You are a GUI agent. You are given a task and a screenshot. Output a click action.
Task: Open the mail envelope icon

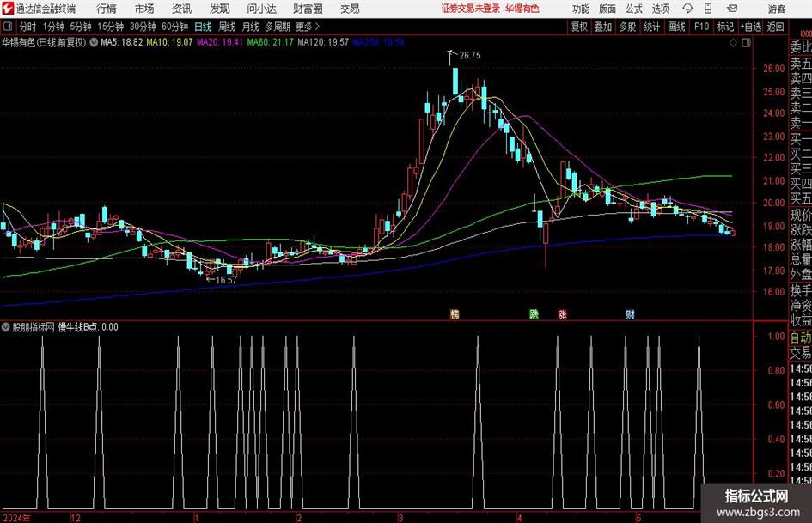point(732,9)
